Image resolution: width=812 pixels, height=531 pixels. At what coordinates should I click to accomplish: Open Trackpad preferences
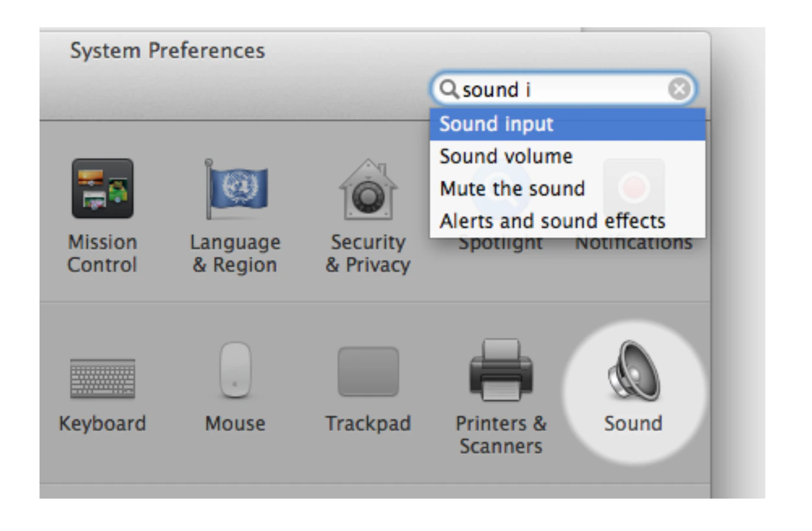click(x=368, y=370)
